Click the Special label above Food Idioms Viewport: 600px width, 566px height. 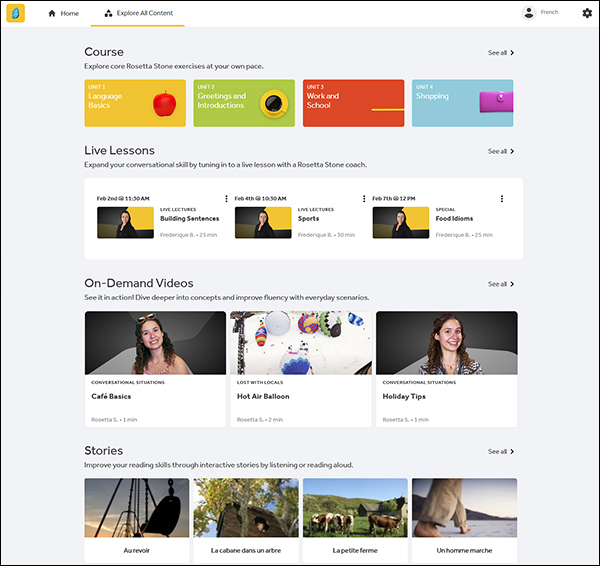pyautogui.click(x=445, y=210)
